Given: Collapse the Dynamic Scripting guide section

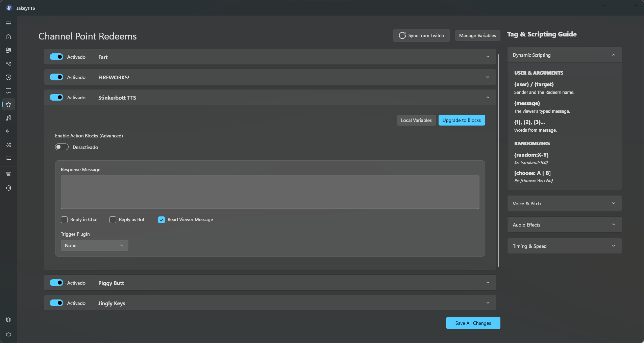Looking at the screenshot, I should [x=565, y=55].
